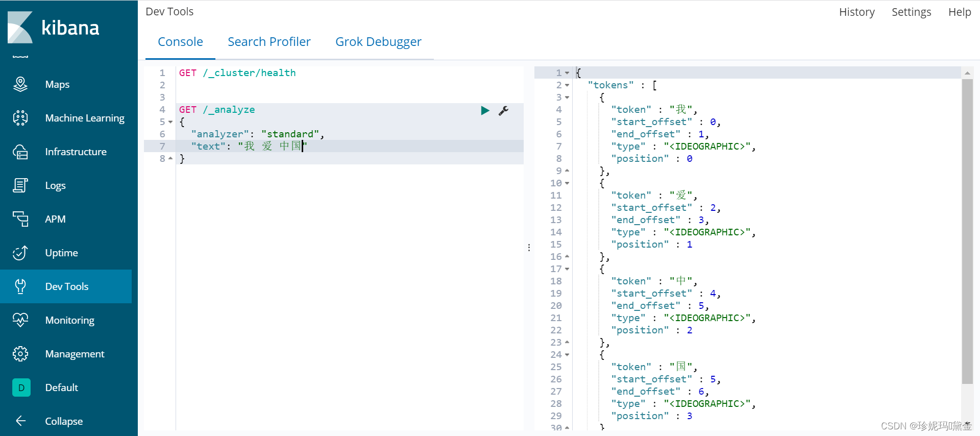Open the Settings menu
This screenshot has height=436, width=980.
point(911,12)
